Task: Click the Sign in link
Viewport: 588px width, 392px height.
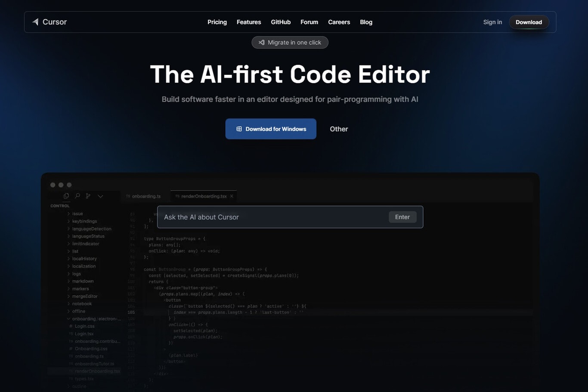Action: pos(492,22)
